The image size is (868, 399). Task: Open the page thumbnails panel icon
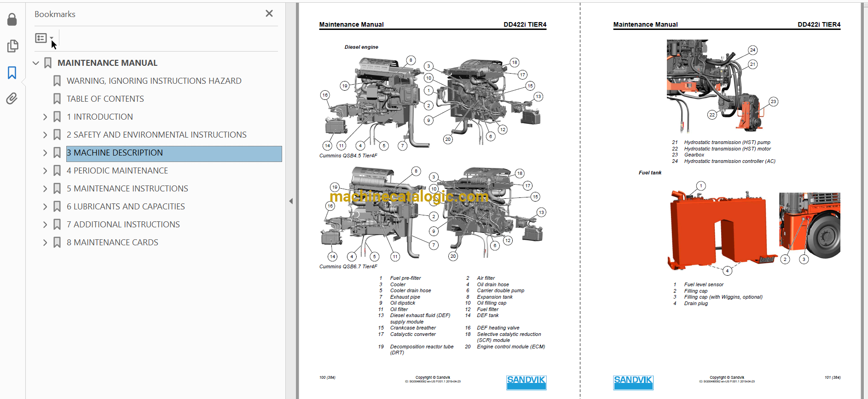(12, 46)
